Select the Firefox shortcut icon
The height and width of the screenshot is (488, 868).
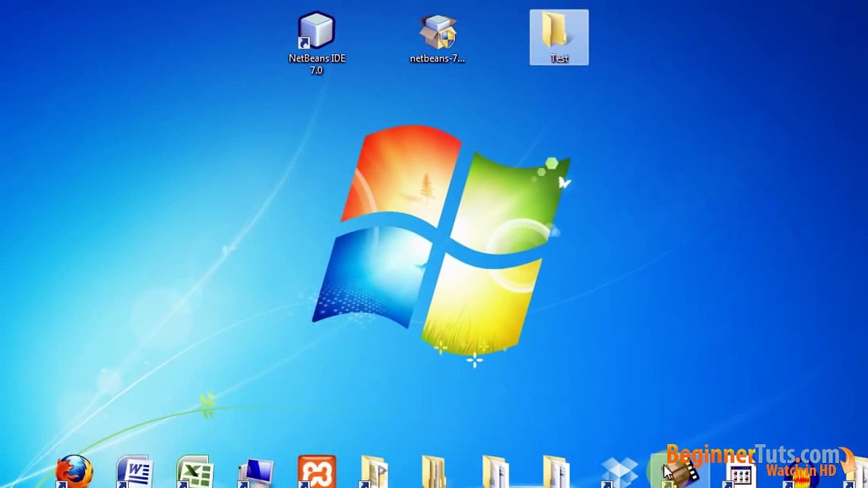[74, 472]
